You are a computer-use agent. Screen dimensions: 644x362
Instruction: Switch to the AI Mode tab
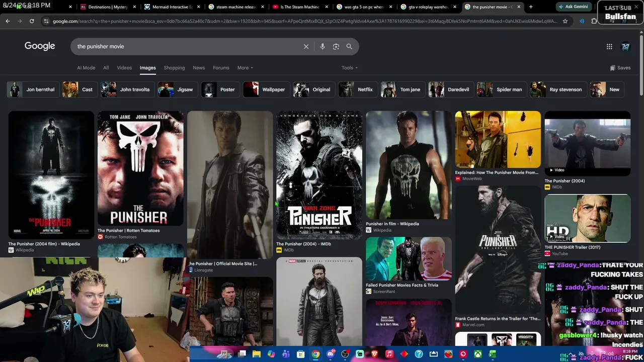[86, 68]
